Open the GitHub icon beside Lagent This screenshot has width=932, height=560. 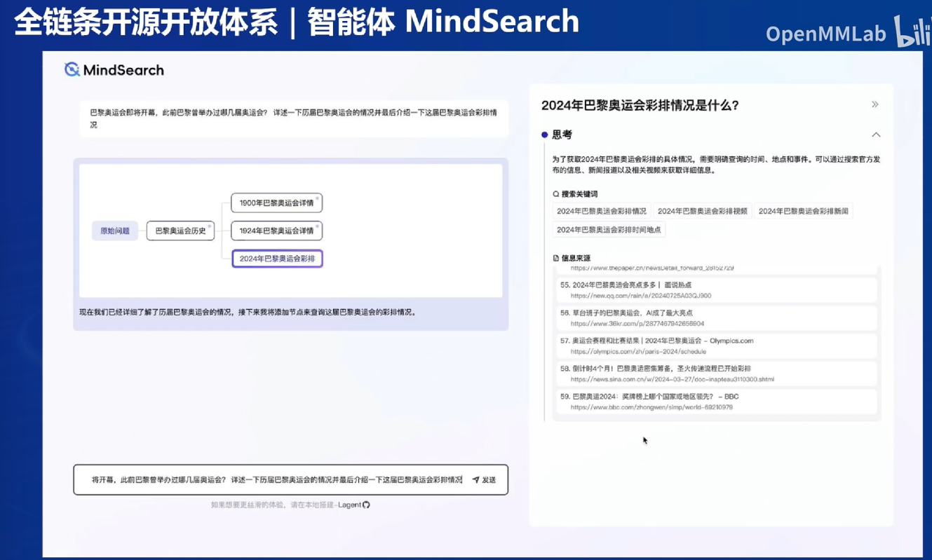pos(366,505)
